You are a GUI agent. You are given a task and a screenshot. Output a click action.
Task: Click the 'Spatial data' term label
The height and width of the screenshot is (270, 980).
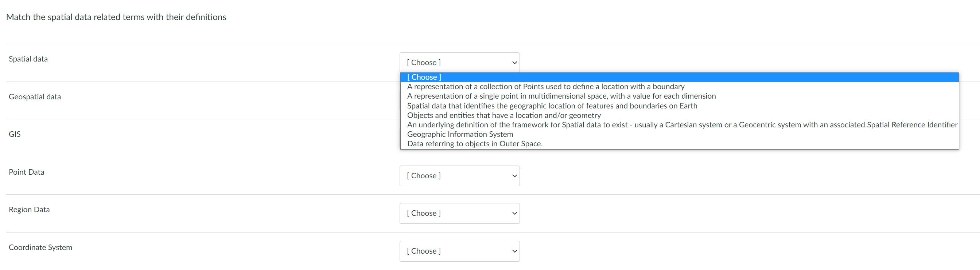point(28,59)
